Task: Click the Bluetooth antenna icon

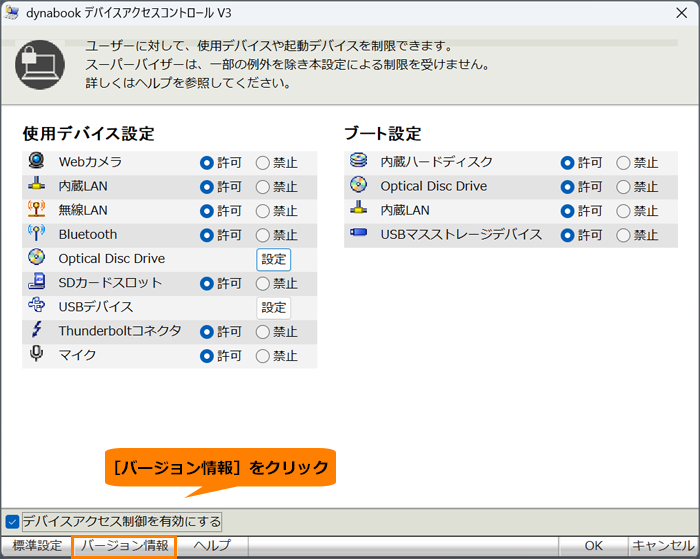Action: pyautogui.click(x=36, y=233)
